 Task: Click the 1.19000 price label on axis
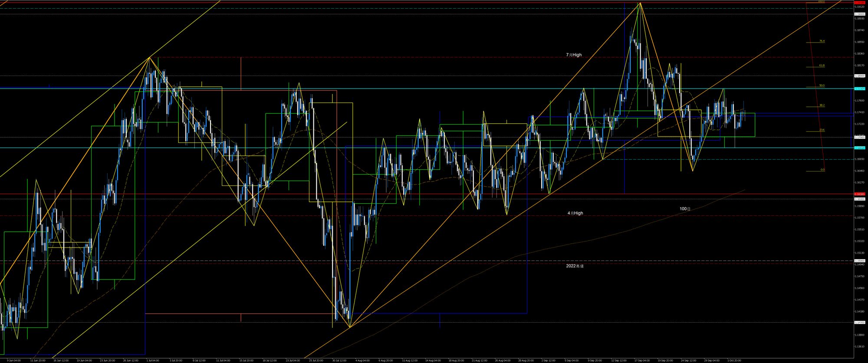click(x=859, y=14)
